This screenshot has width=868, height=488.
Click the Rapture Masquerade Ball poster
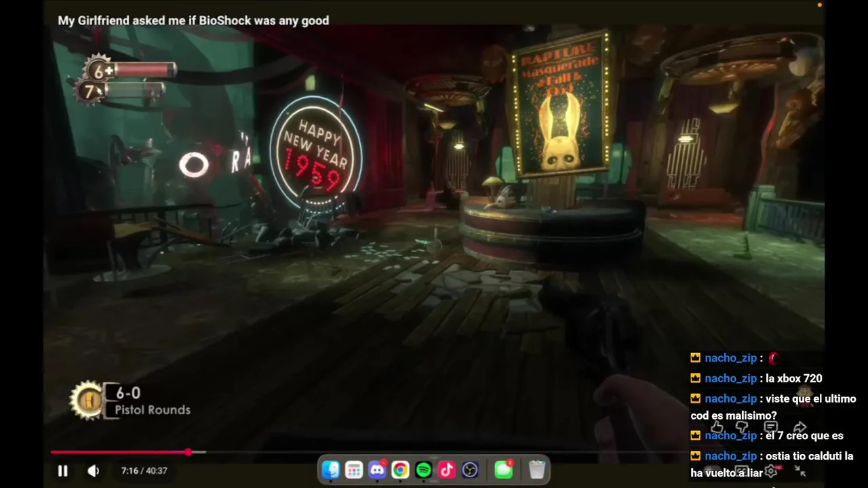561,104
